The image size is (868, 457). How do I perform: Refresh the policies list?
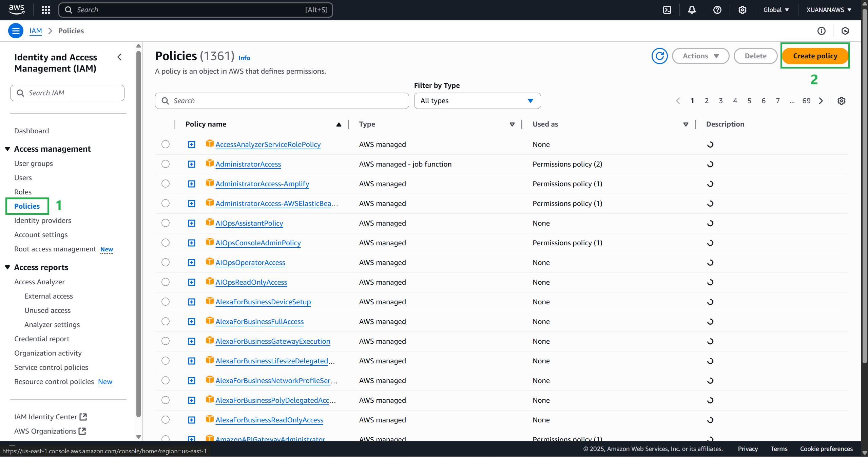659,56
